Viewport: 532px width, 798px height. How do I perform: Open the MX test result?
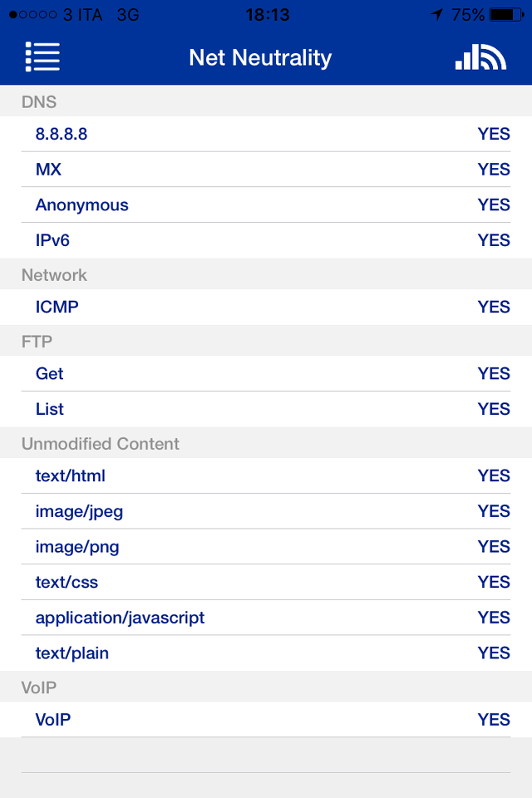coord(266,170)
